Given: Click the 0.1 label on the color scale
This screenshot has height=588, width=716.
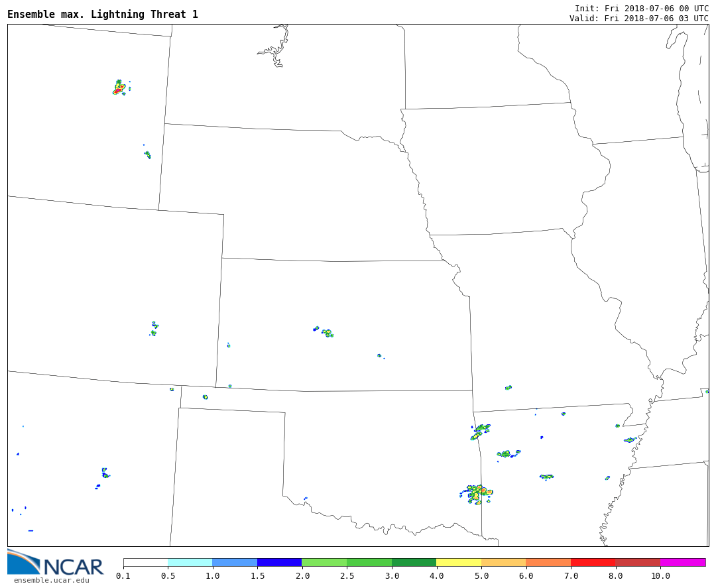Looking at the screenshot, I should point(123,576).
